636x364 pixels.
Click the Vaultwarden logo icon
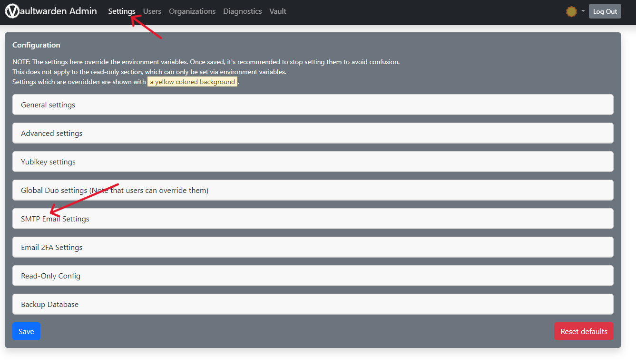coord(12,11)
